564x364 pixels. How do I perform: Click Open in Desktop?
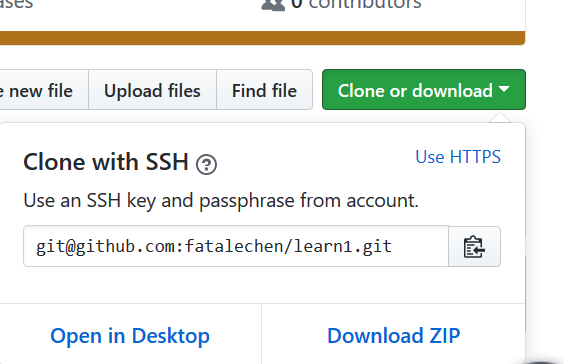tap(130, 336)
